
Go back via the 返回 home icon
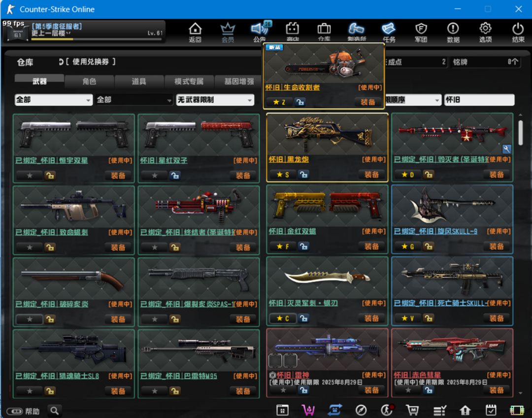tap(195, 32)
